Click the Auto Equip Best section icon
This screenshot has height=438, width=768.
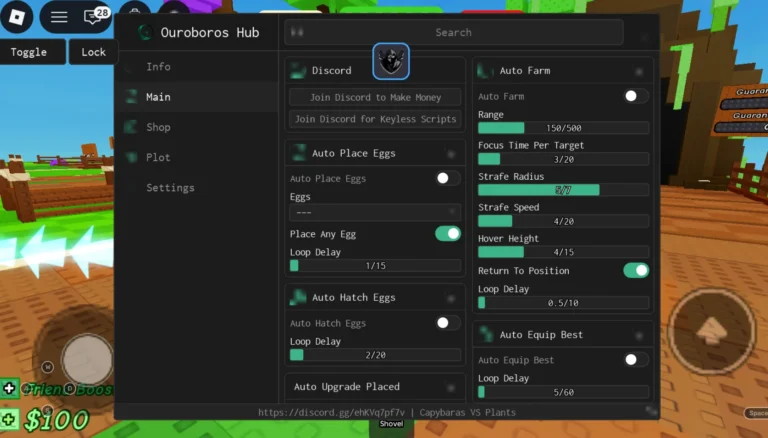pos(486,334)
